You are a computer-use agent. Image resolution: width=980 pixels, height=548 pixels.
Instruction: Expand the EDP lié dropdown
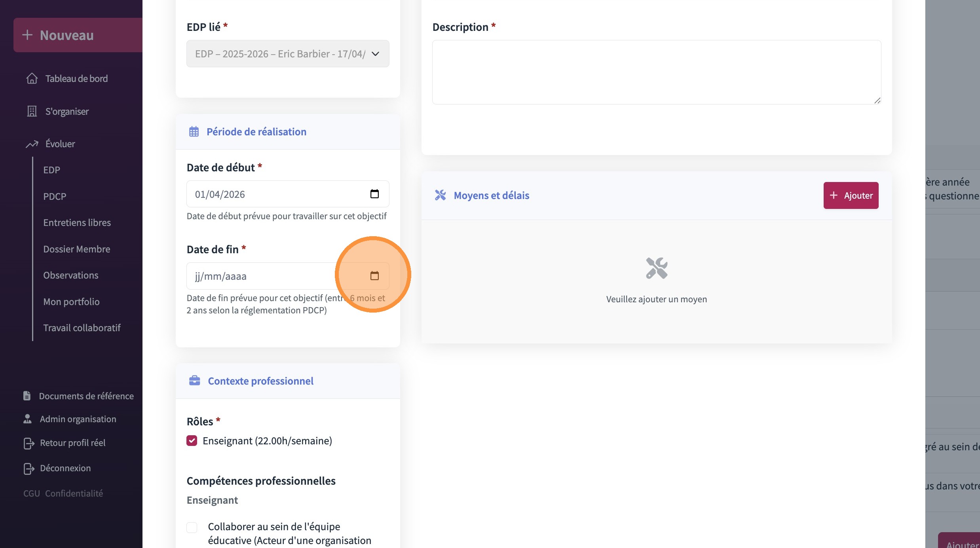coord(288,54)
